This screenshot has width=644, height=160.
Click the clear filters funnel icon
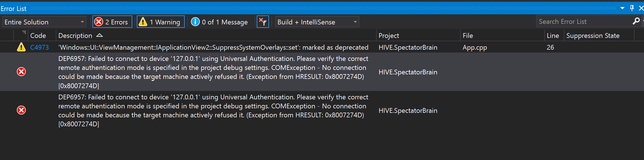point(263,22)
